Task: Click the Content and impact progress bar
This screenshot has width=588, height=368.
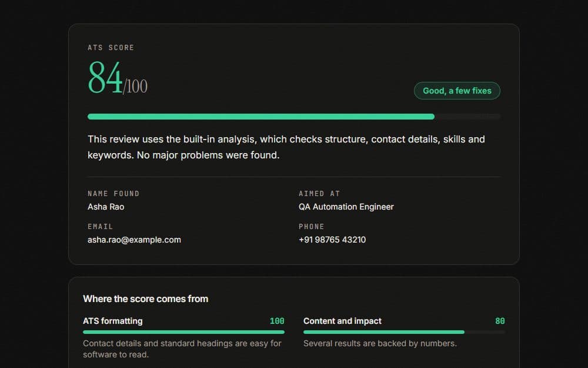Action: pos(404,332)
